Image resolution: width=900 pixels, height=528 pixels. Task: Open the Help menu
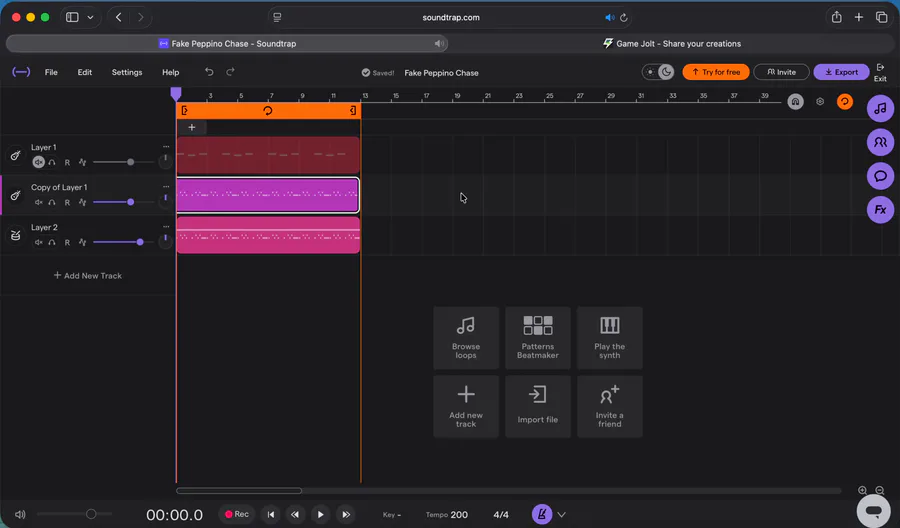[x=170, y=72]
